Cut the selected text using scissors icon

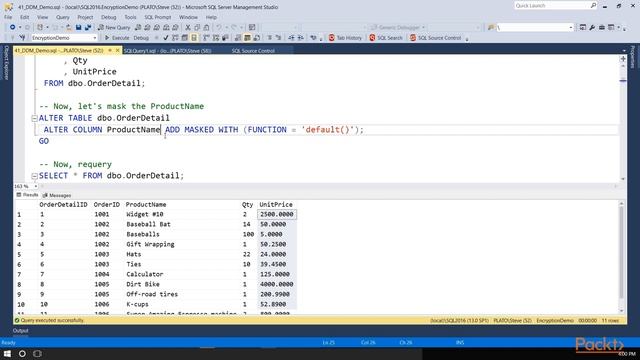click(x=188, y=27)
